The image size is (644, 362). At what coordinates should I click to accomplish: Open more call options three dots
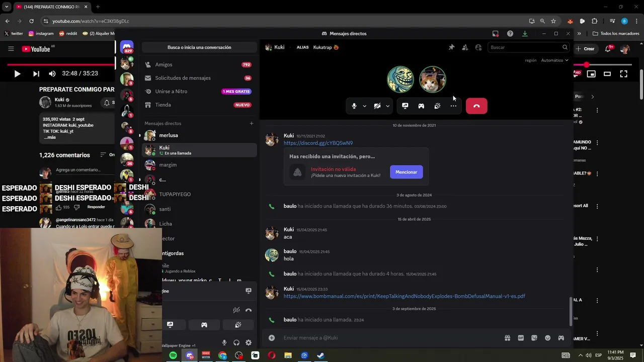point(453,106)
